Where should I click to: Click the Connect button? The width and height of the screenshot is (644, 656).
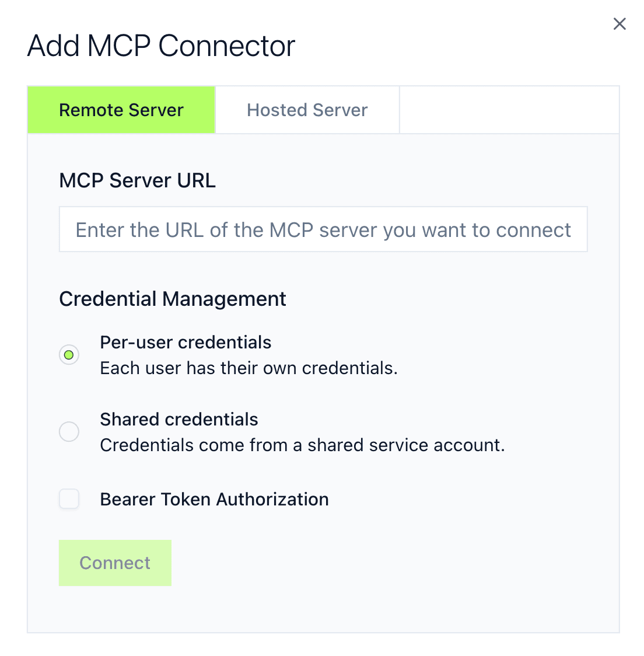click(x=115, y=563)
